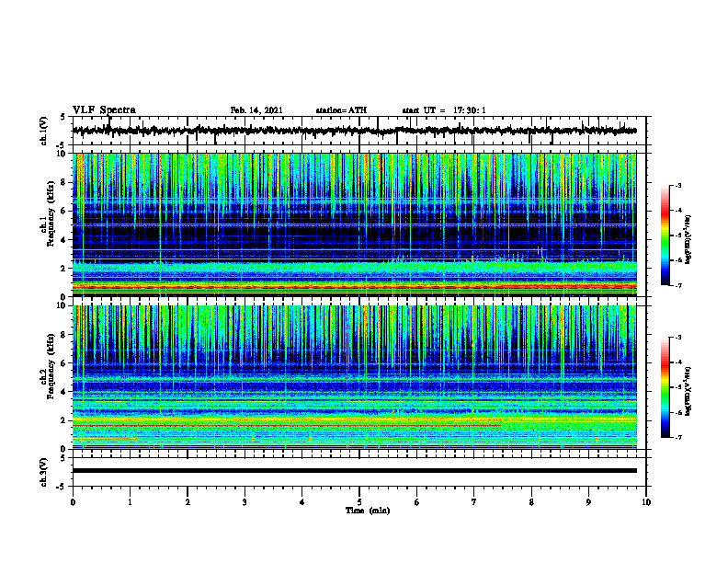The width and height of the screenshot is (728, 563).
Task: Click the "-7" label on ch.2 colorbar
Action: click(678, 437)
